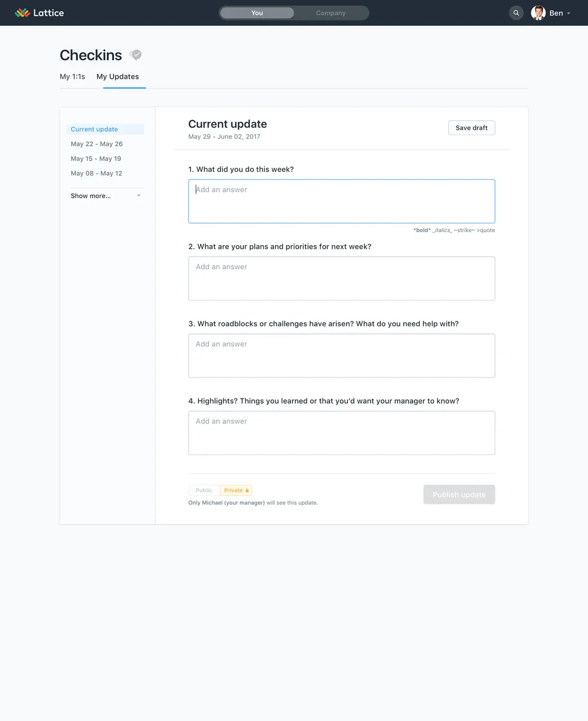Open the May 15 - May 19 update

[x=96, y=159]
